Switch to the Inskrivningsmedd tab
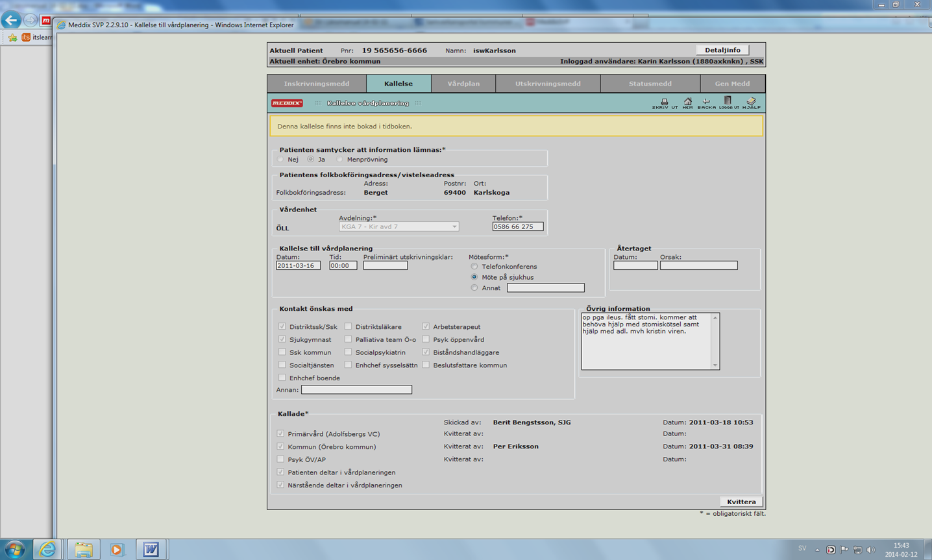The height and width of the screenshot is (560, 932). [317, 84]
